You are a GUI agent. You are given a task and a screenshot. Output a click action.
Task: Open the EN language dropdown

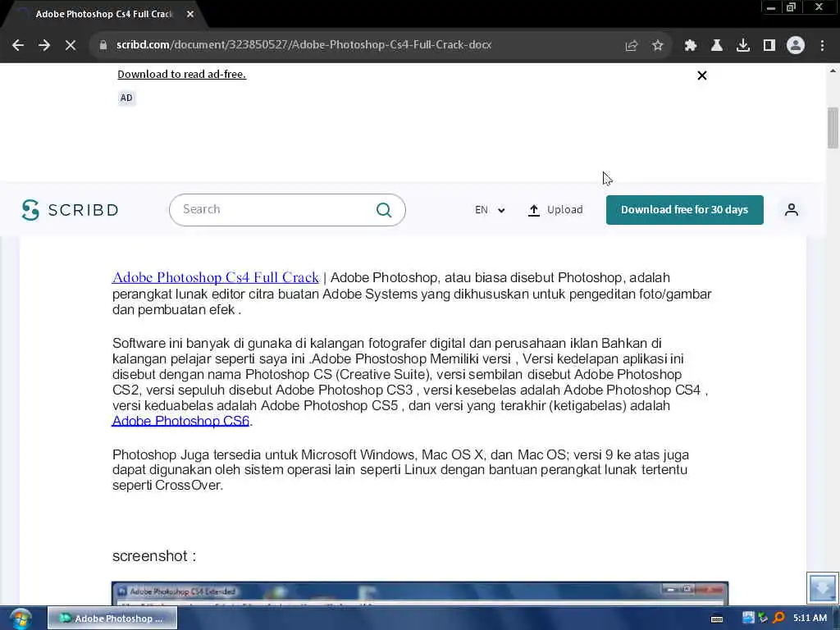(490, 210)
